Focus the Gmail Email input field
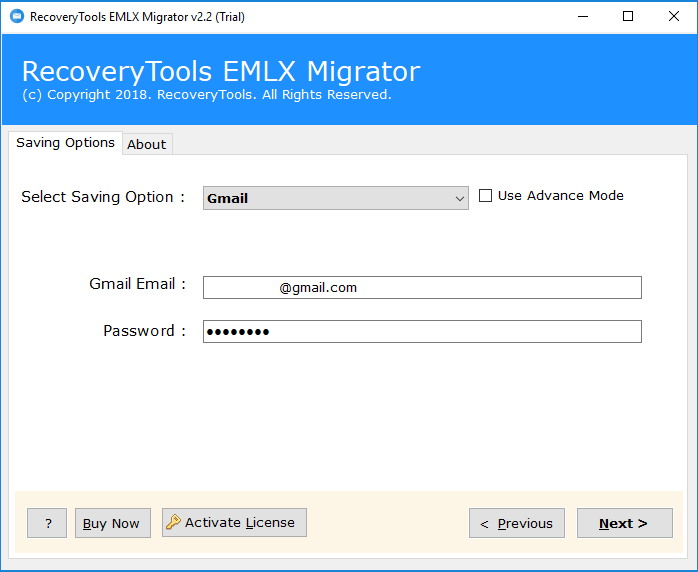This screenshot has width=698, height=572. coord(422,288)
